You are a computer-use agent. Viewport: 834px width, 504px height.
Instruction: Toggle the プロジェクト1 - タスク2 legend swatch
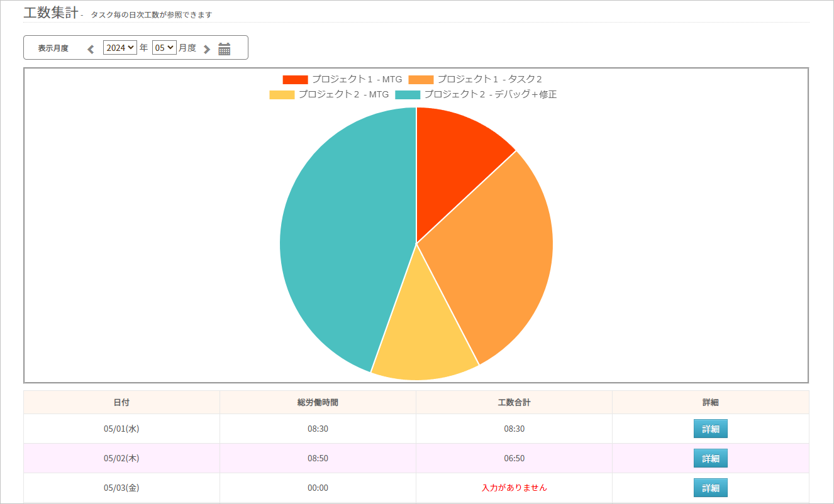pos(421,80)
